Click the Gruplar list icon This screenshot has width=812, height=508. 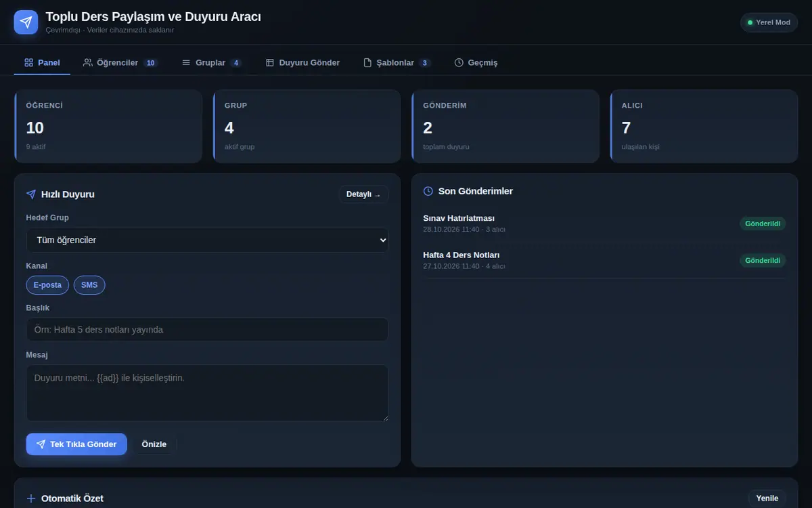186,62
